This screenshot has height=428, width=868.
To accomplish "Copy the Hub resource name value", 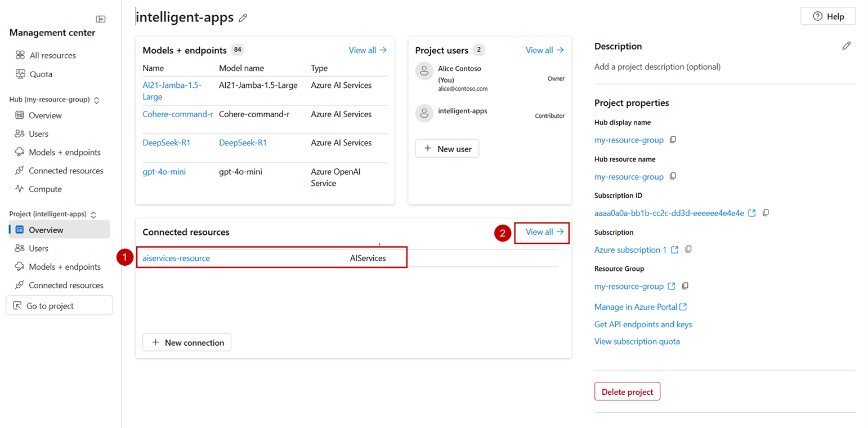I will [673, 176].
